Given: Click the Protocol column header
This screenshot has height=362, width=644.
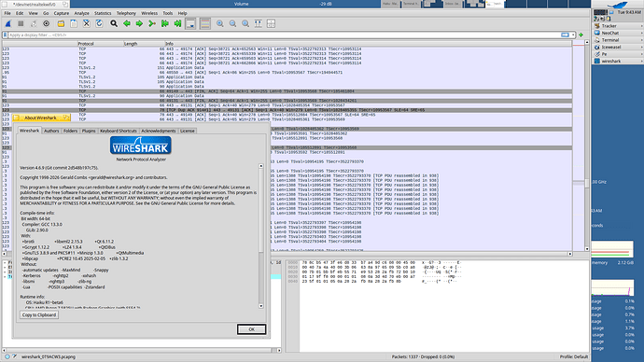Looking at the screenshot, I should pyautogui.click(x=100, y=44).
